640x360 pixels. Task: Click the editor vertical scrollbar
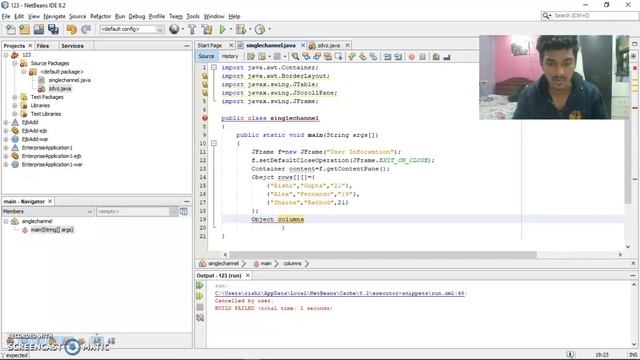[x=628, y=162]
